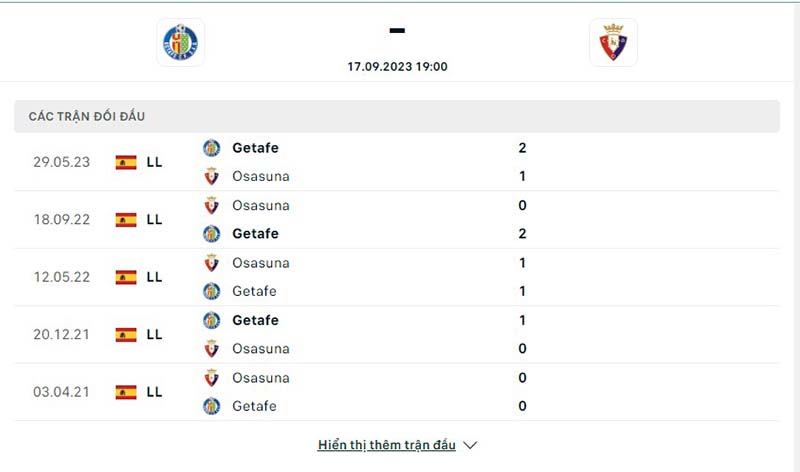
Task: Click Spain flag in 03.04.21 match row
Action: tap(126, 392)
